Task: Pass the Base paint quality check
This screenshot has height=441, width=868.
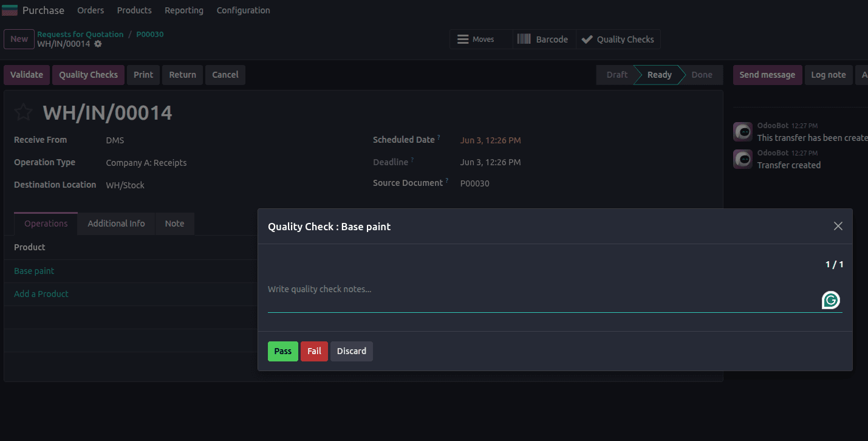Action: [283, 351]
